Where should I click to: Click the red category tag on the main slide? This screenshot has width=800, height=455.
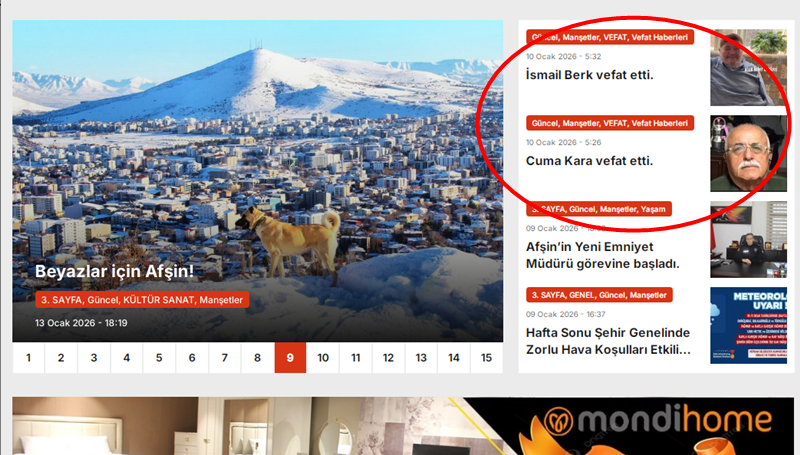tap(142, 300)
